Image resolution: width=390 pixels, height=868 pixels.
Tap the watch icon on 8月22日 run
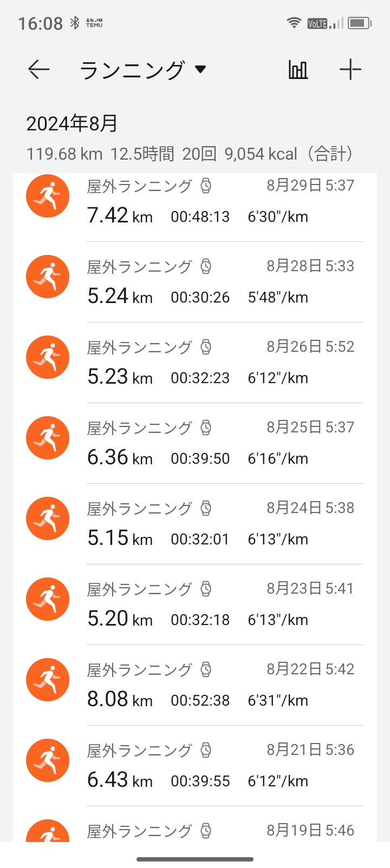pos(206,669)
